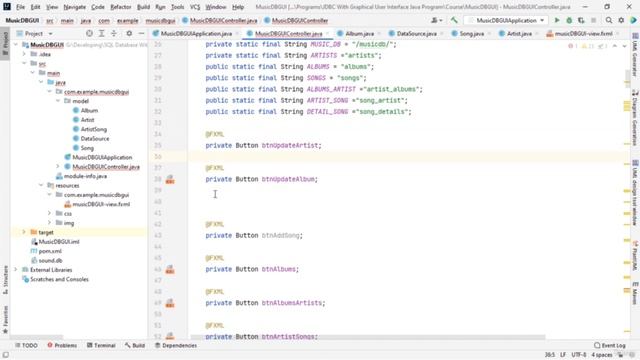The width and height of the screenshot is (640, 360).
Task: Select sound.db in project tree
Action: 50,260
